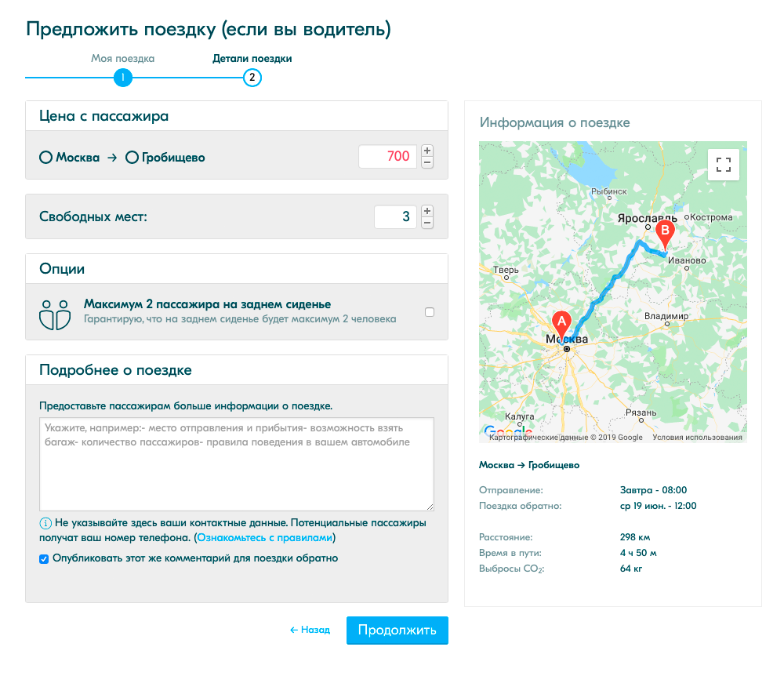Uncheck publish same comment for return trip

(44, 559)
